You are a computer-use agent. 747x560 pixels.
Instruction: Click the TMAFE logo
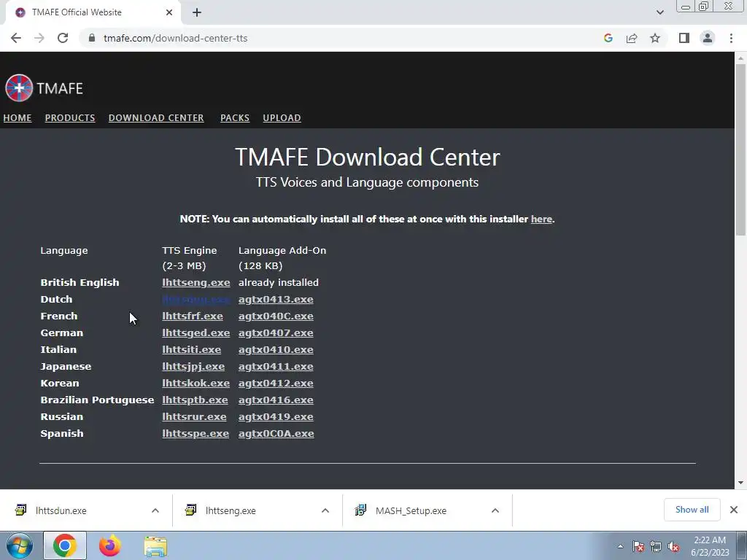pos(44,88)
